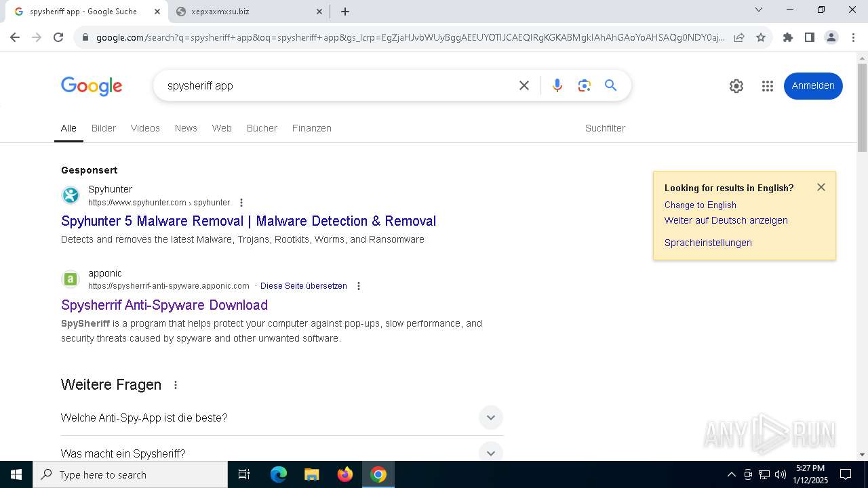
Task: Click the forward navigation arrow
Action: tap(37, 37)
